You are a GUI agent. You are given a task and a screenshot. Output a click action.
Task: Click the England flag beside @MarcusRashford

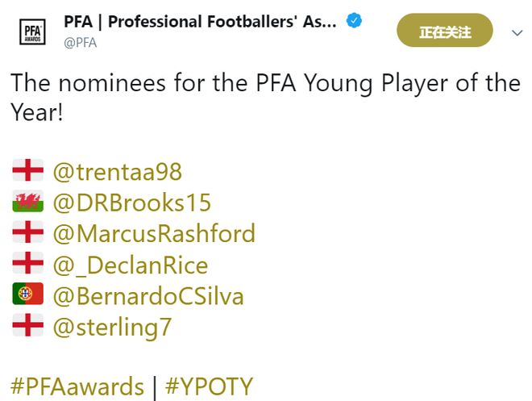pyautogui.click(x=28, y=232)
